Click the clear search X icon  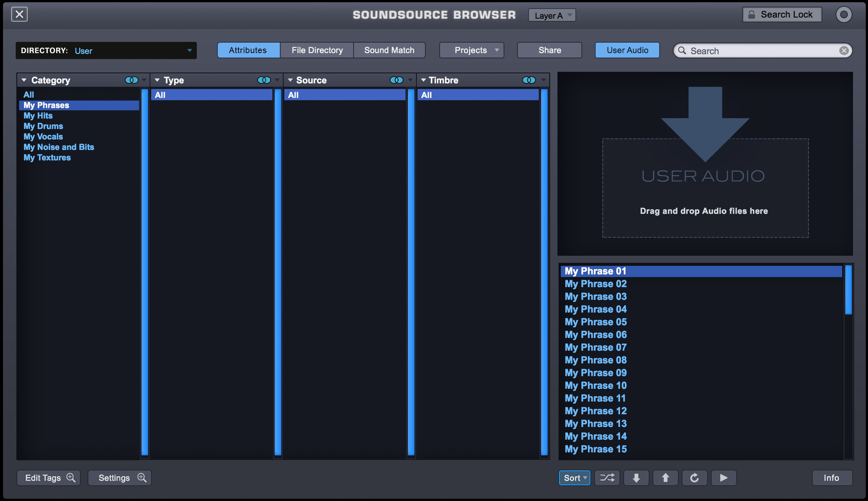844,50
